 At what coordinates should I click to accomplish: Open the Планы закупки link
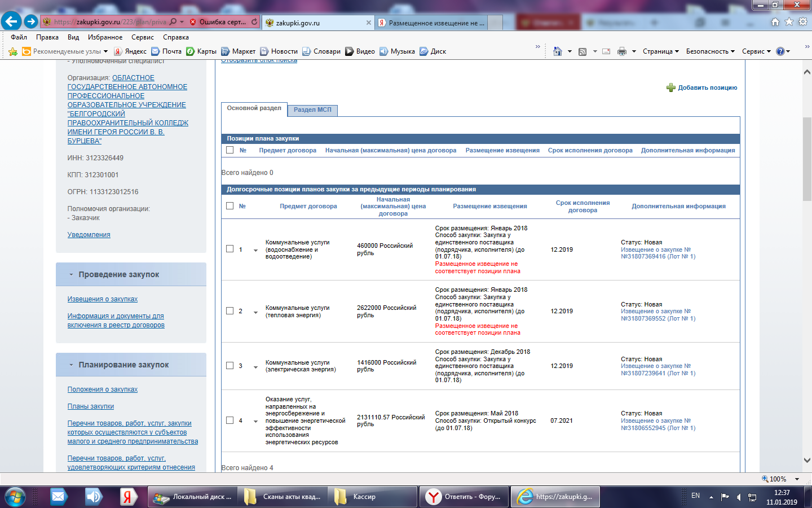pos(91,406)
